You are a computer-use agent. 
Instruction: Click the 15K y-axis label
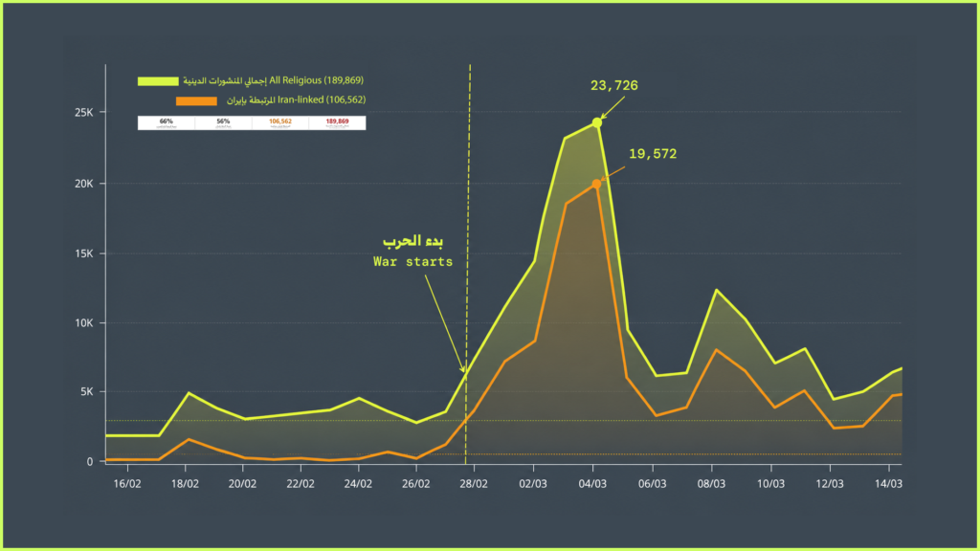[x=84, y=253]
